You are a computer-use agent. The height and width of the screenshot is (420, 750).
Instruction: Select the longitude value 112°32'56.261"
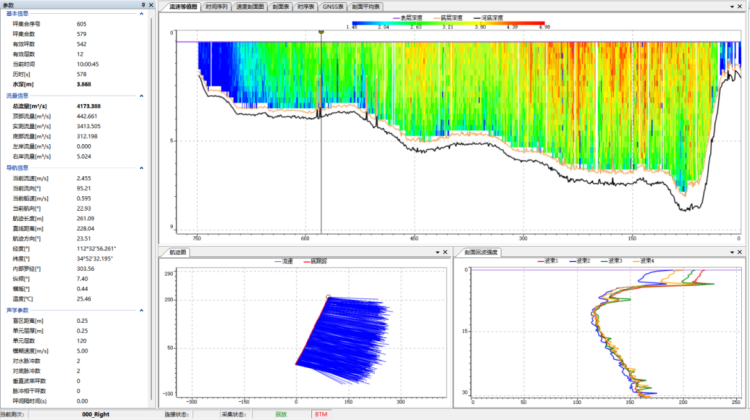point(96,249)
